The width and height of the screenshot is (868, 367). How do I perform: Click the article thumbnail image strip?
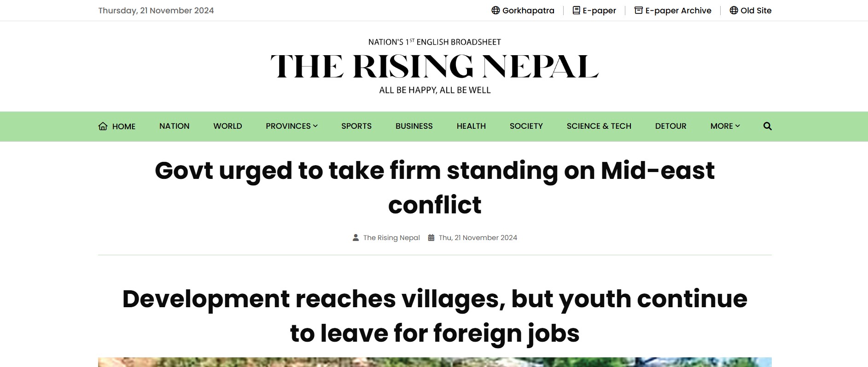point(434,362)
